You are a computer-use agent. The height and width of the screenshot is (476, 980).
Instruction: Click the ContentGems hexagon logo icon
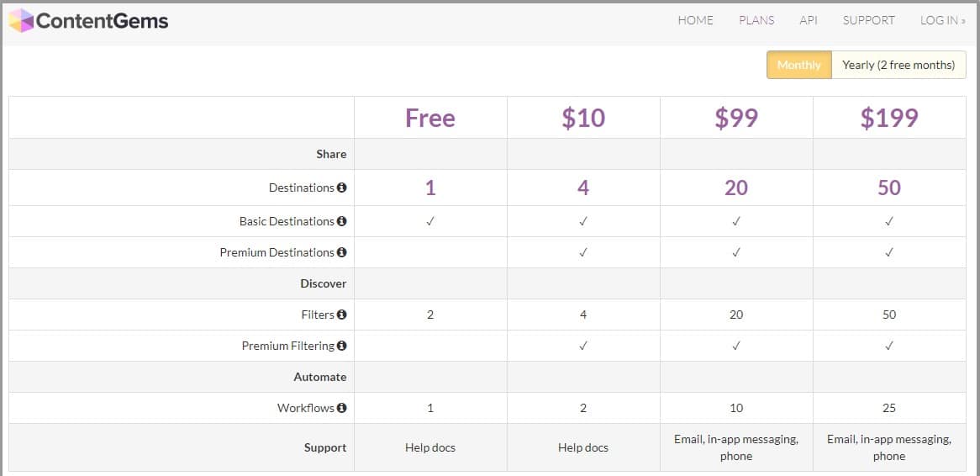(21, 21)
